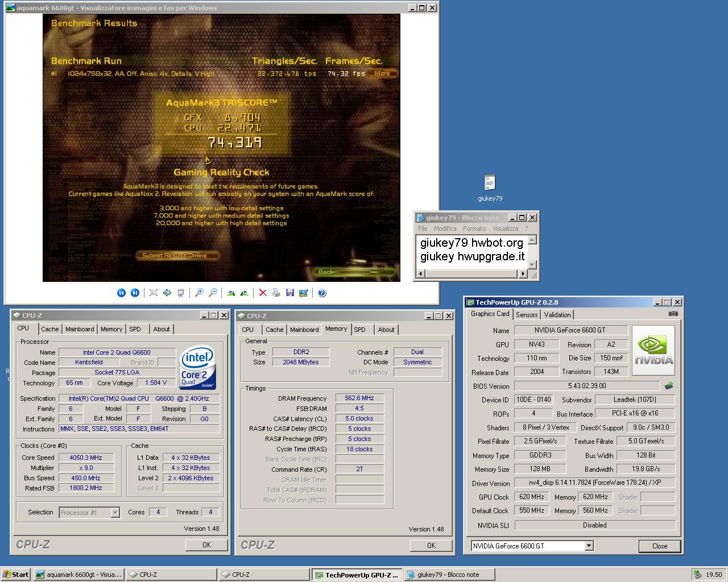Click the NVIDIA logo in GPU-Z
The height and width of the screenshot is (582, 728).
[653, 350]
